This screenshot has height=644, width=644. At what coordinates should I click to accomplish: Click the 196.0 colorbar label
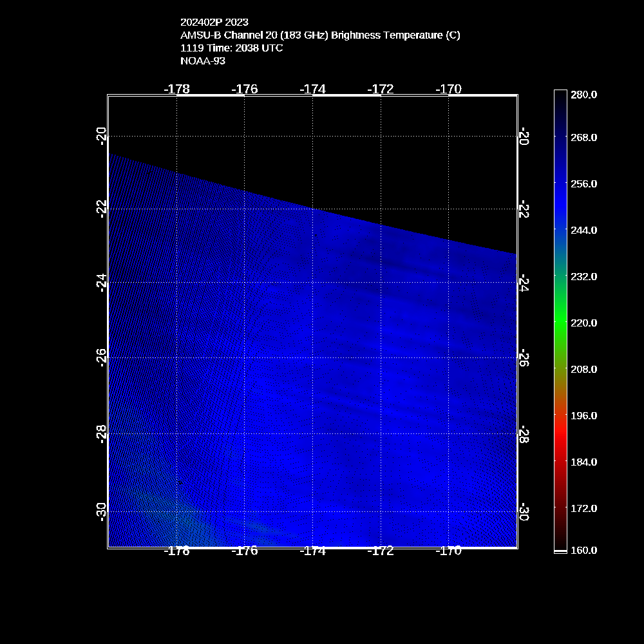pos(583,415)
